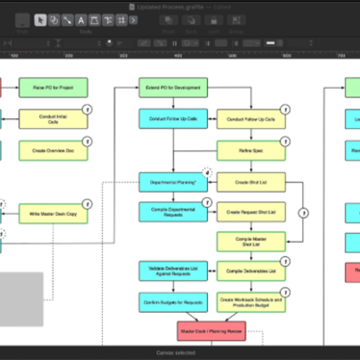360x360 pixels.
Task: Select the Validate Deliverables List Against Requests shape
Action: pyautogui.click(x=173, y=271)
